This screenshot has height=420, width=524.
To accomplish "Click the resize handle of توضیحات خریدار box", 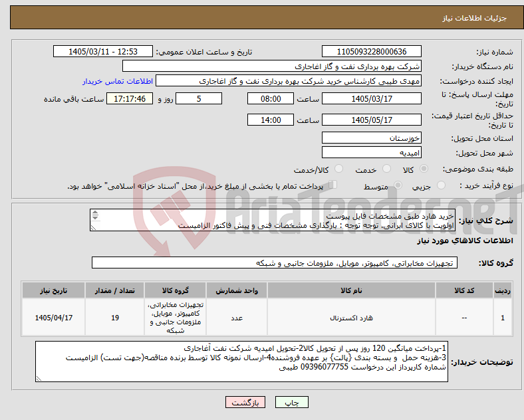I will point(39,379).
